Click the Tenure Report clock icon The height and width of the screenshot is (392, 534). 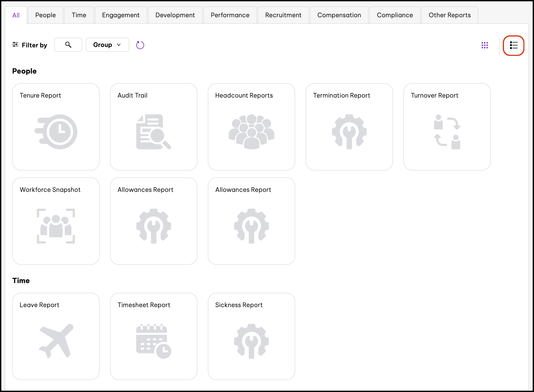point(56,132)
